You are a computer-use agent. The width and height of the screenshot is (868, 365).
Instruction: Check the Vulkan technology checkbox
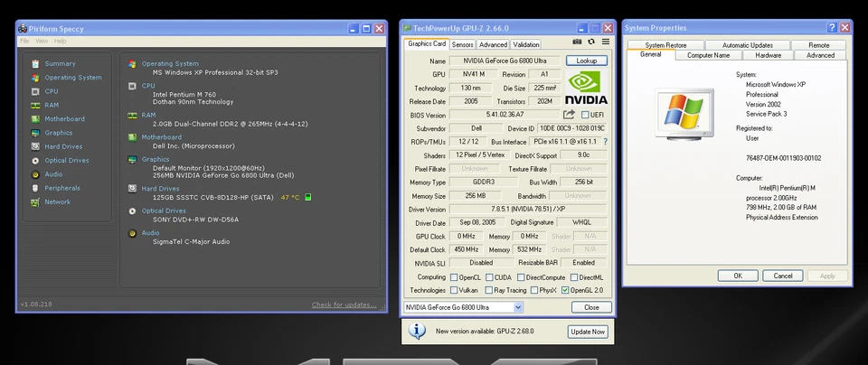(x=454, y=290)
